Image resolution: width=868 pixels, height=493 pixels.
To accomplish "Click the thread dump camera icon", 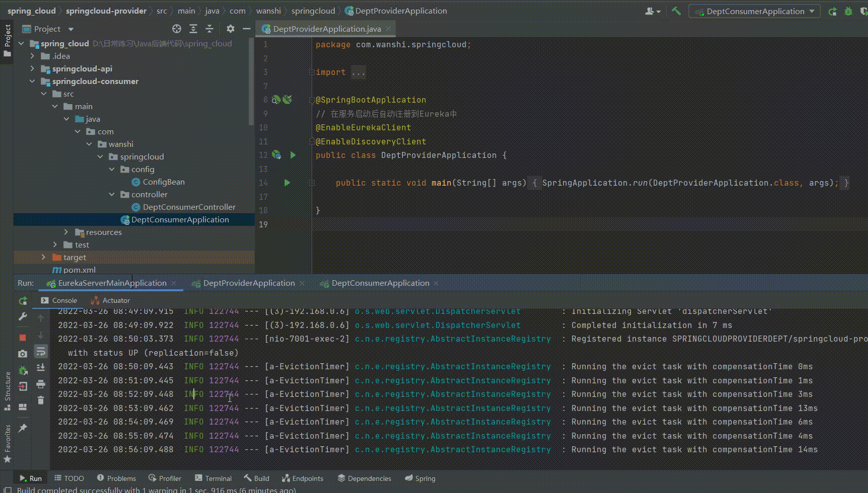I will click(23, 354).
